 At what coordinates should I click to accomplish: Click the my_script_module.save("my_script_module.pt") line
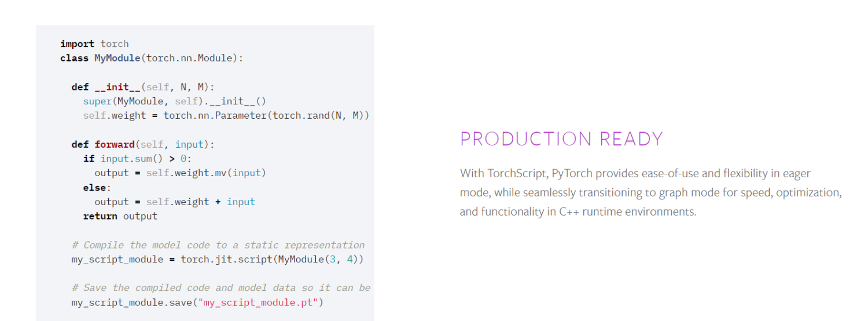click(197, 302)
